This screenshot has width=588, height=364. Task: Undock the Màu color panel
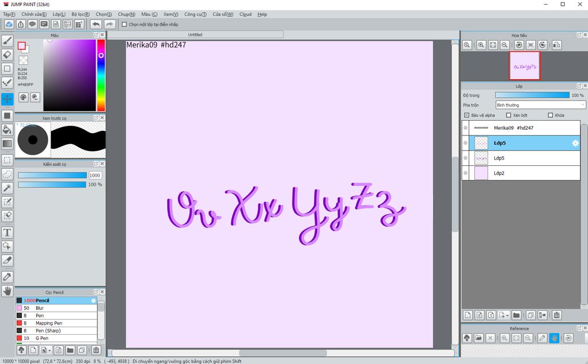point(96,35)
